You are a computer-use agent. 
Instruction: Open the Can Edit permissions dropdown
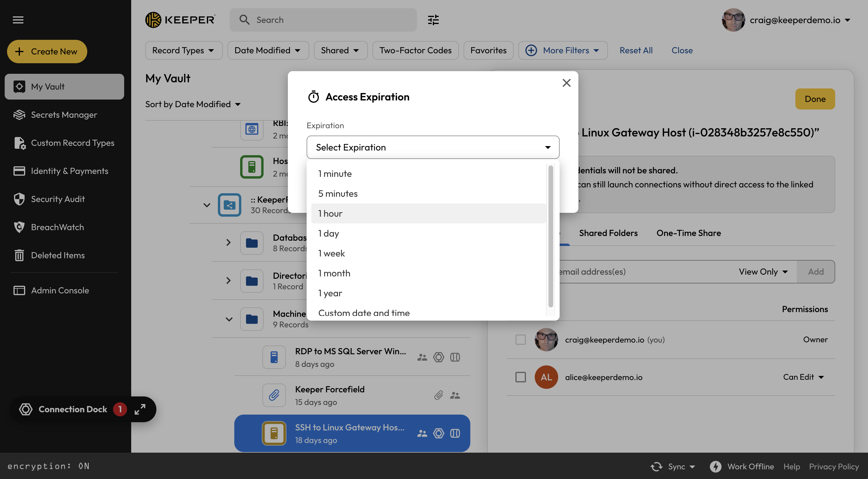(x=803, y=377)
